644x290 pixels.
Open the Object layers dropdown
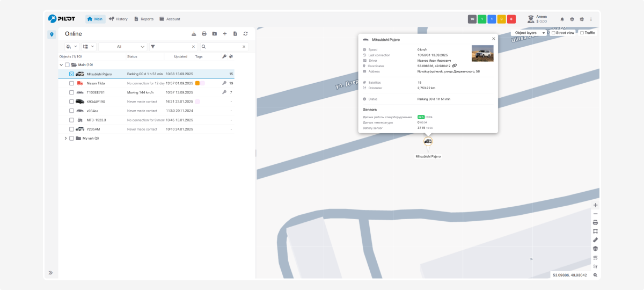530,33
